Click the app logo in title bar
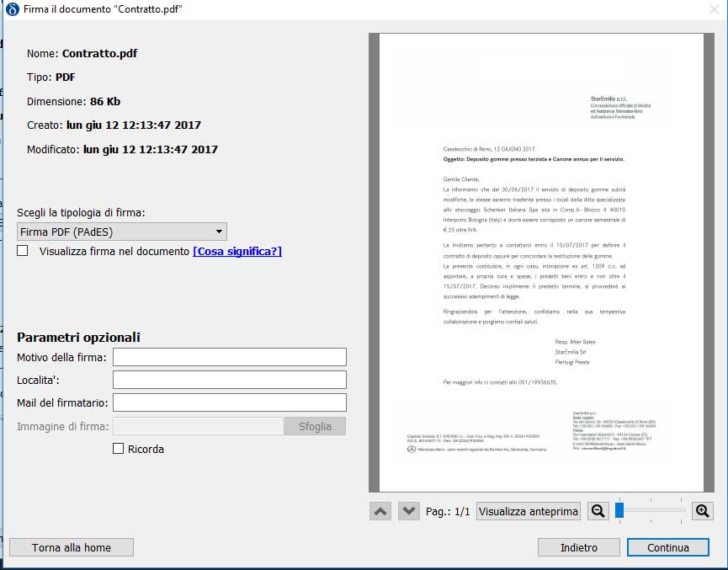This screenshot has width=728, height=570. click(13, 9)
